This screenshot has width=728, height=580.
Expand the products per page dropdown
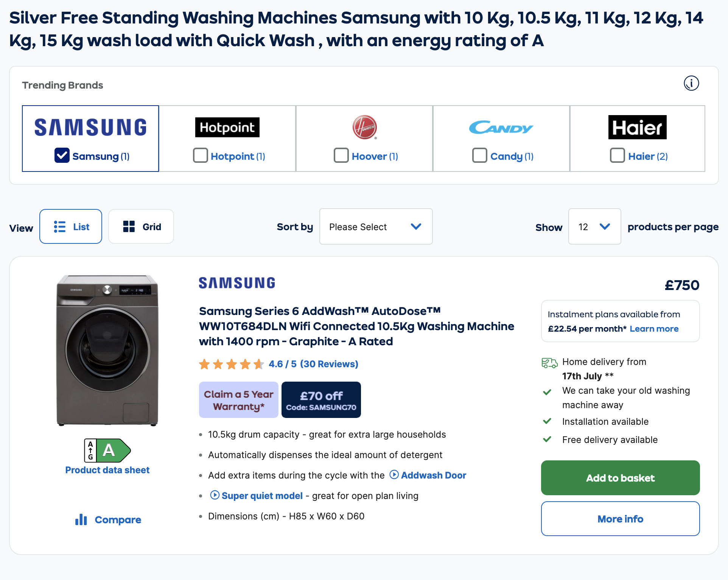pos(594,227)
